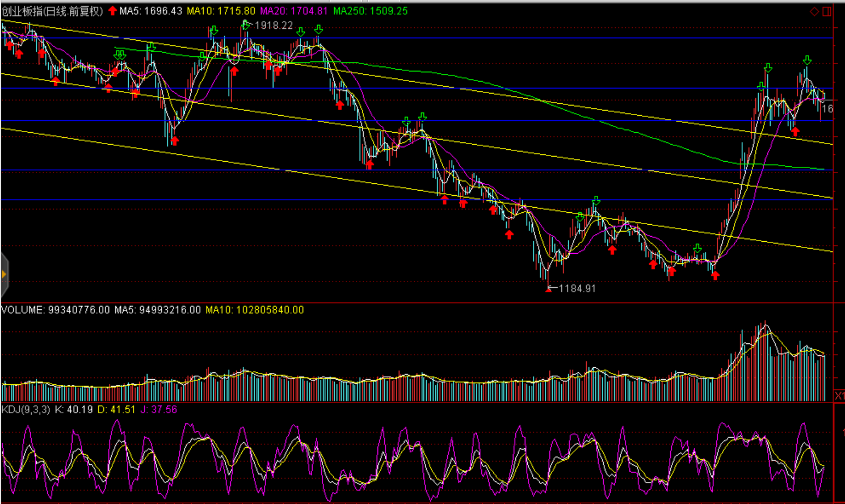Click the KDJ(9,3,3) indicator header label

[26, 409]
